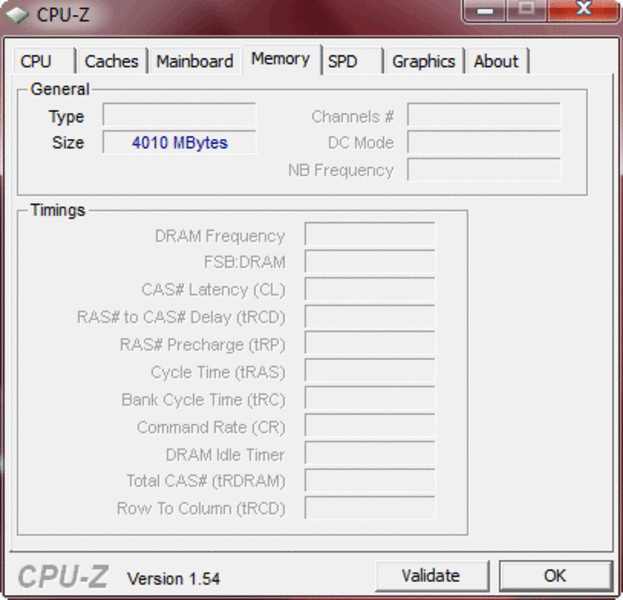Image resolution: width=623 pixels, height=600 pixels.
Task: Click the Total CAS# (tRDRAM) field
Action: pos(370,481)
